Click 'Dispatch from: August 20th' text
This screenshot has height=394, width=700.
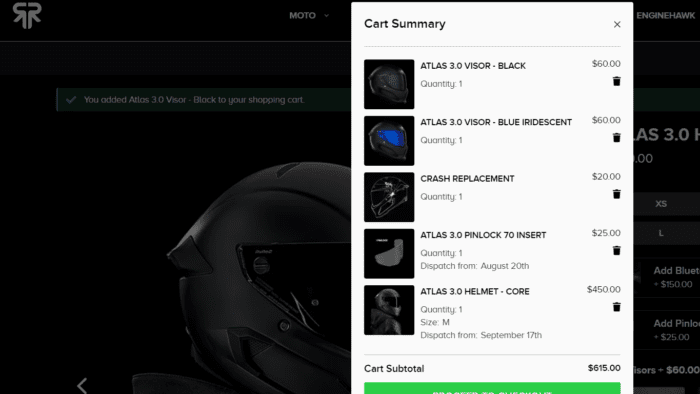[475, 266]
